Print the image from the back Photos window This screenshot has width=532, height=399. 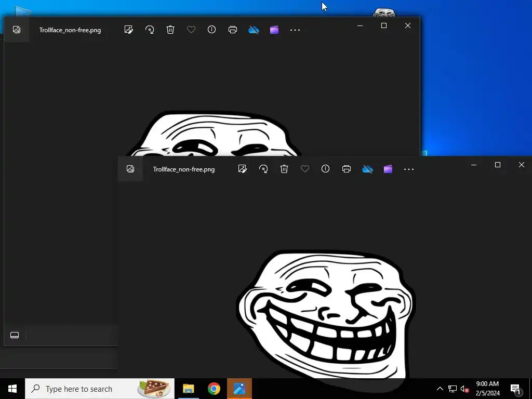click(233, 30)
